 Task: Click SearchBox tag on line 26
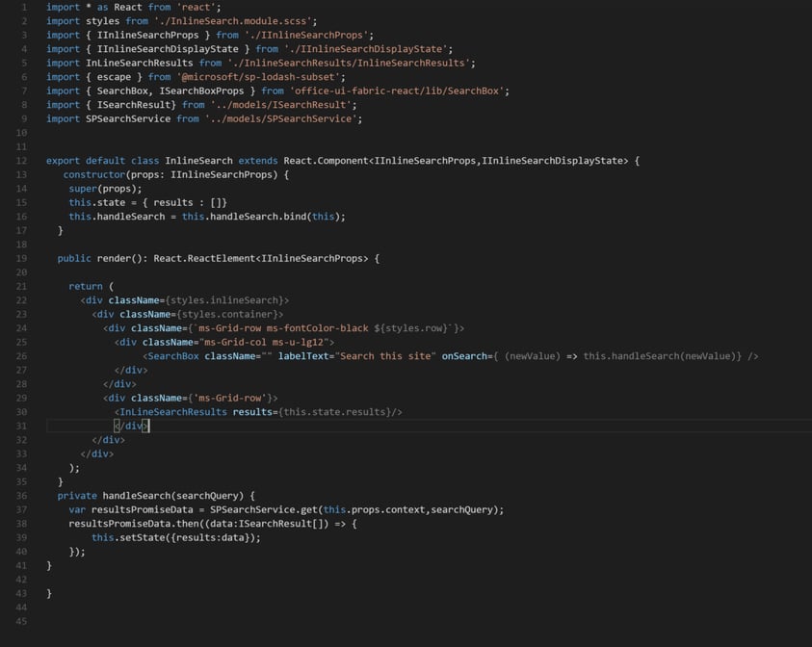coord(173,356)
